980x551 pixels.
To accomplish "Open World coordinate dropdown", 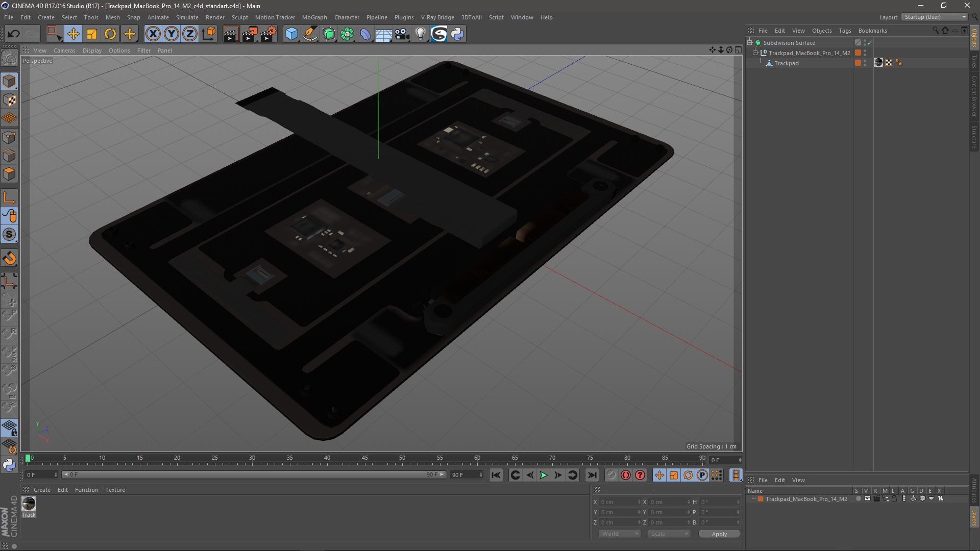I will click(x=620, y=534).
